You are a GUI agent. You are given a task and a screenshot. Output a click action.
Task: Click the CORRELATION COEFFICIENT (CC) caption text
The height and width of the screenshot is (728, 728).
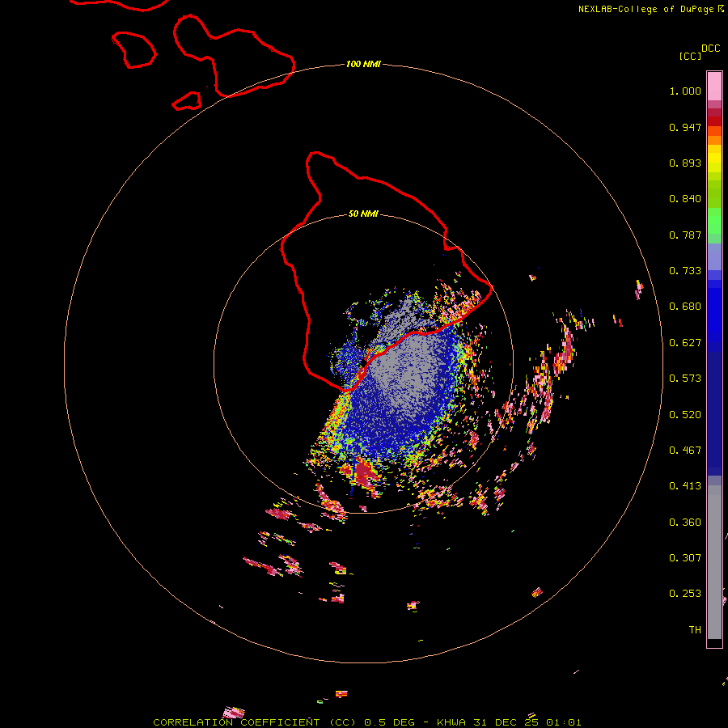click(255, 722)
